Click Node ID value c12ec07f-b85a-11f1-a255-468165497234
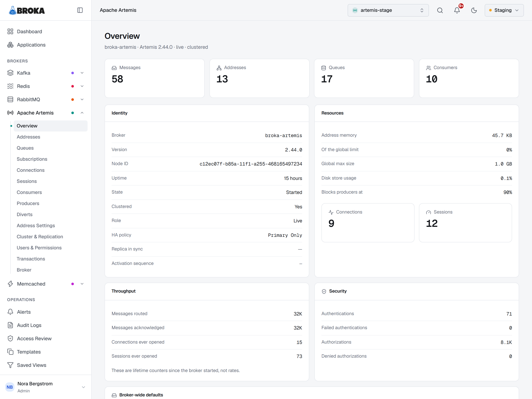 (x=251, y=164)
